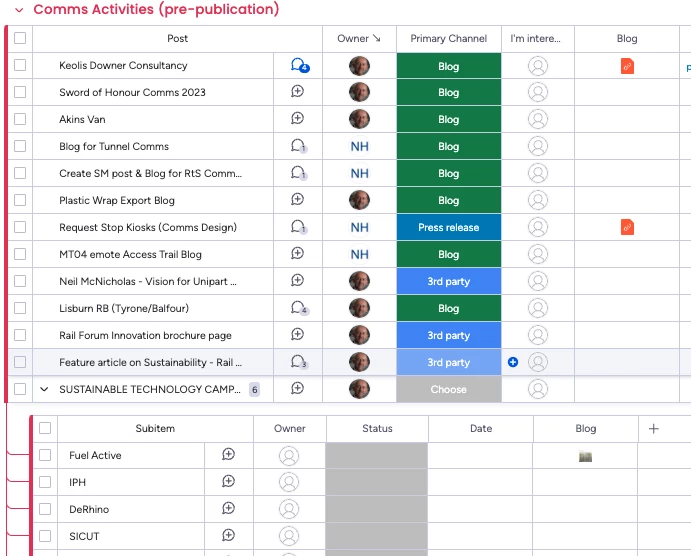Choose Primary Channel for SUSTAINABLE TECHNOLOGY CAMP
This screenshot has height=556, width=691.
449,389
